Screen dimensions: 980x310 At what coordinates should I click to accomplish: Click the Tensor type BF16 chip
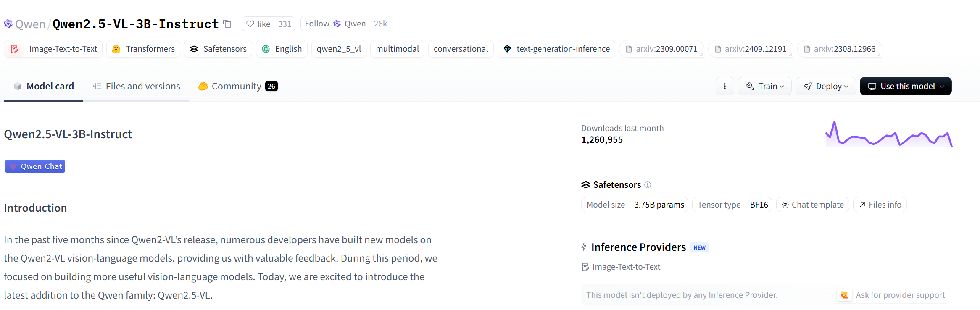coord(732,205)
